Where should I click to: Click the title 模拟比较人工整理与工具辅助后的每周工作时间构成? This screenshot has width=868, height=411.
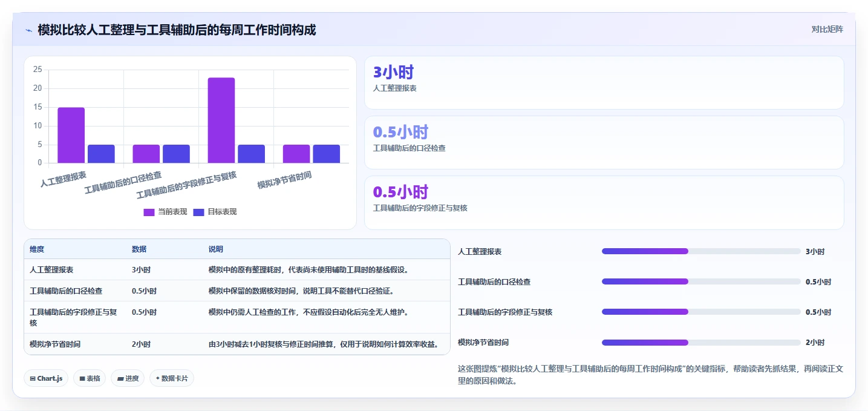177,30
